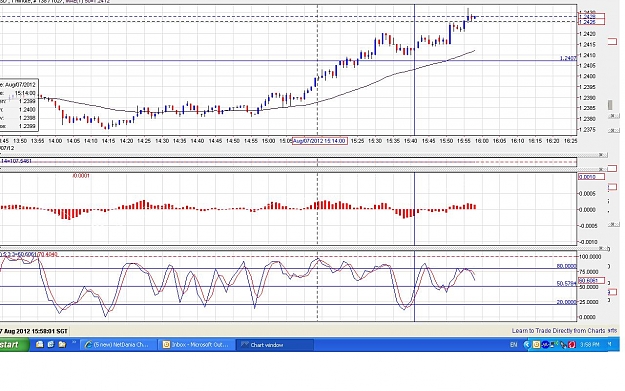Click the 100.0000 stochastic axis label
Image resolution: width=625 pixels, height=391 pixels.
[590, 257]
